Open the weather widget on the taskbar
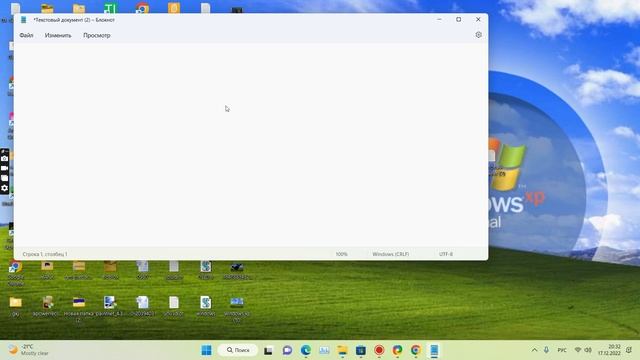 click(29, 350)
